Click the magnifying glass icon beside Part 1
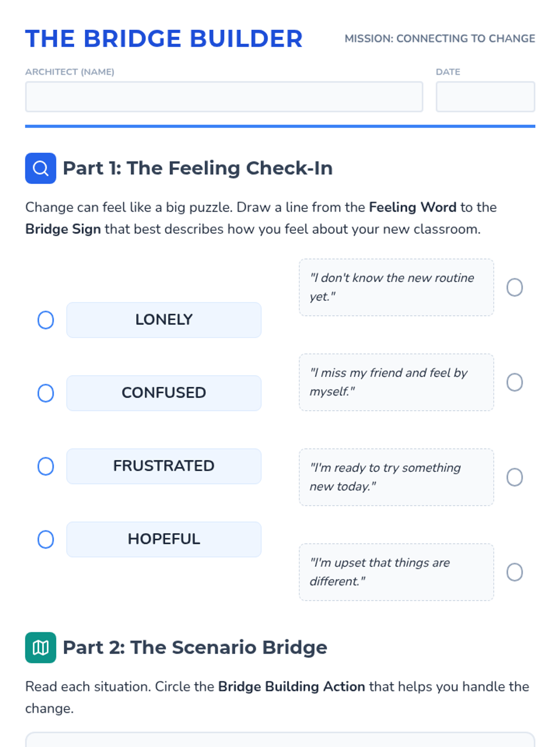Screen dimensions: 560x747 click(x=41, y=168)
